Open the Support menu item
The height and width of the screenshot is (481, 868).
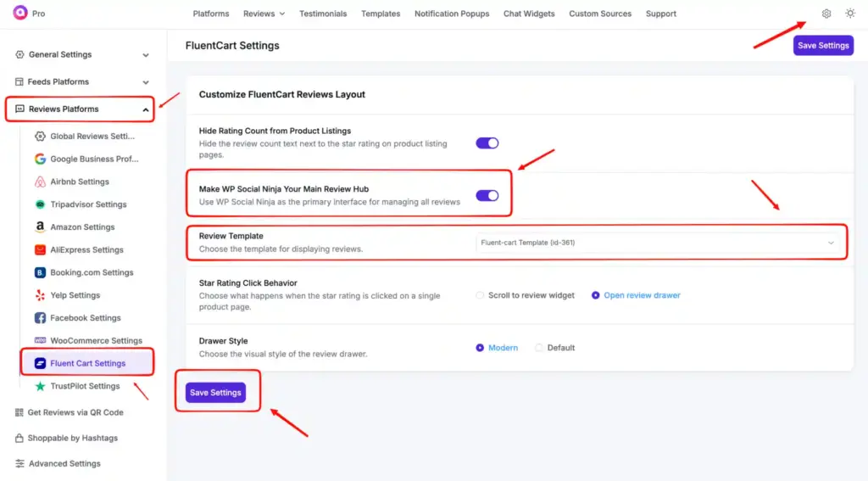click(661, 14)
